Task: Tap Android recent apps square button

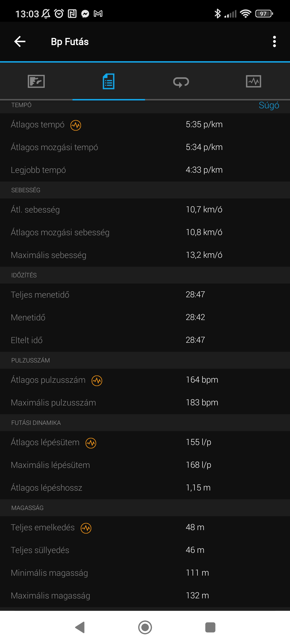Action: 210,627
